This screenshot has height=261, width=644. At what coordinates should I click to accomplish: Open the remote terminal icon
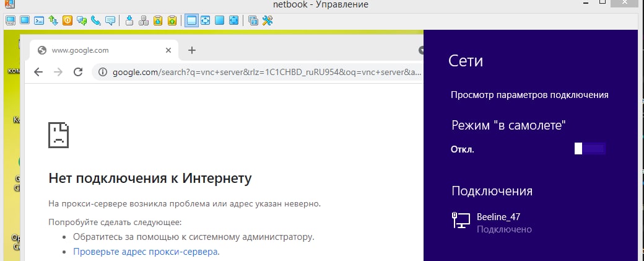click(x=39, y=20)
